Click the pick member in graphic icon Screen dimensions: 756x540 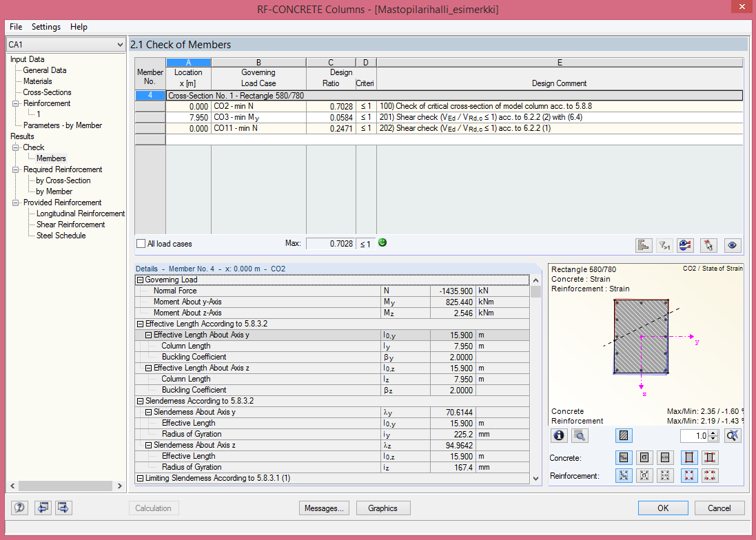point(708,245)
